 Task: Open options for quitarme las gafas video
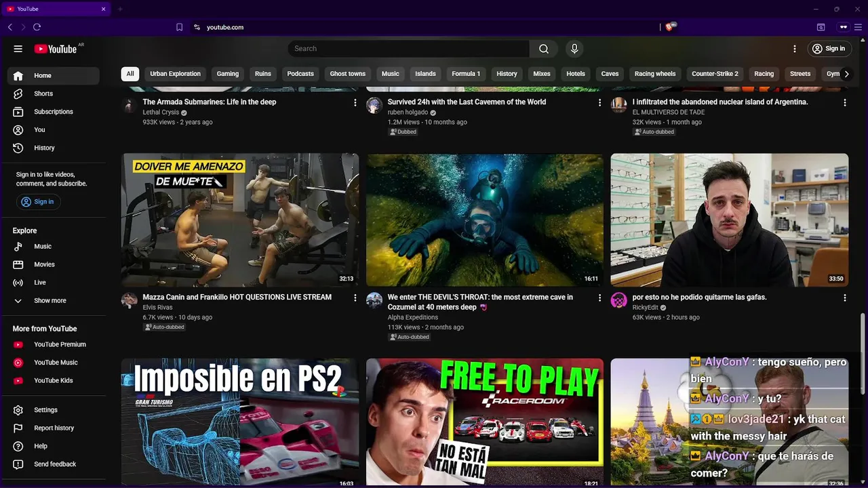844,298
